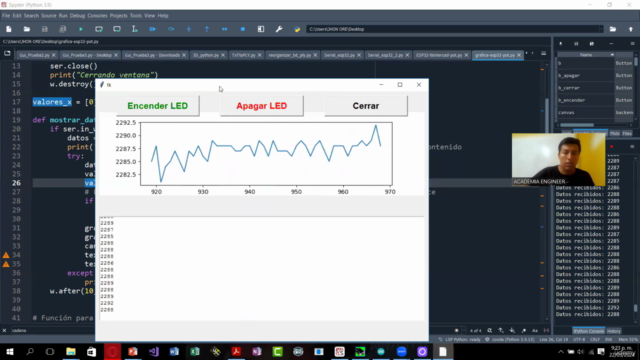Image resolution: width=640 pixels, height=360 pixels.
Task: Click the debugger step into icon
Action: 189,29
